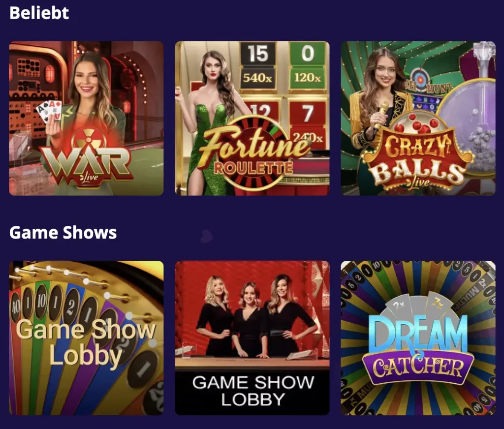Open the War Live game tile
Image resolution: width=504 pixels, height=429 pixels.
[x=86, y=118]
